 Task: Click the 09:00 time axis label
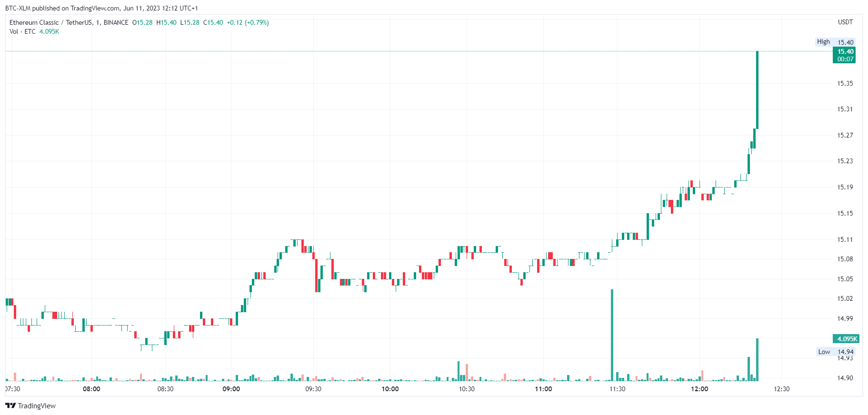(231, 389)
